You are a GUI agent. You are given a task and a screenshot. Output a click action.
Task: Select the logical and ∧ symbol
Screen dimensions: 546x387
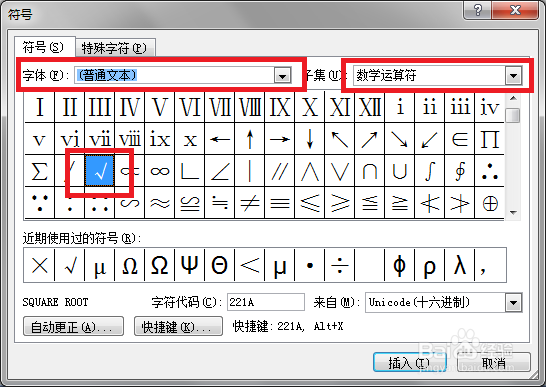(310, 171)
